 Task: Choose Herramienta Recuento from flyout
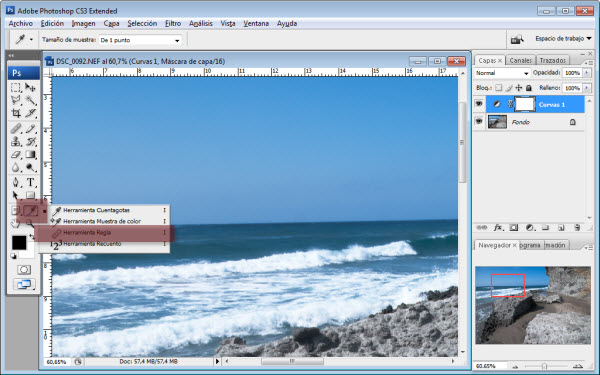pyautogui.click(x=109, y=244)
